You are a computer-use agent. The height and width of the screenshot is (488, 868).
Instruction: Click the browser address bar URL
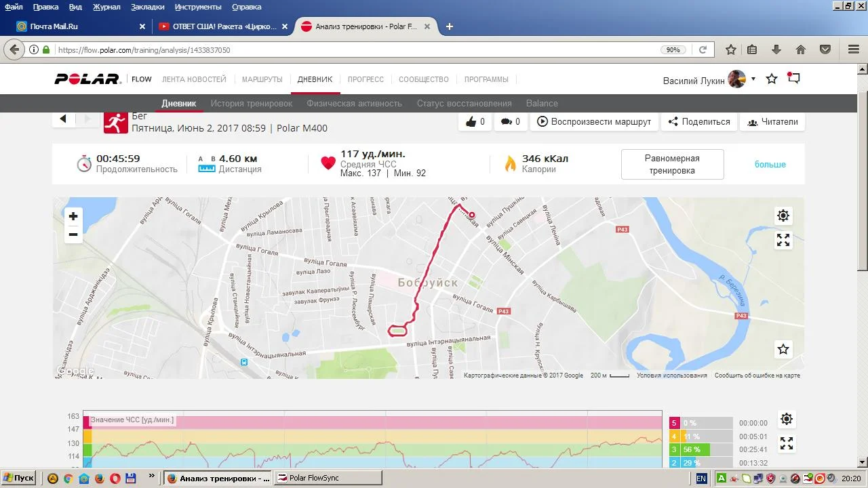(x=144, y=50)
